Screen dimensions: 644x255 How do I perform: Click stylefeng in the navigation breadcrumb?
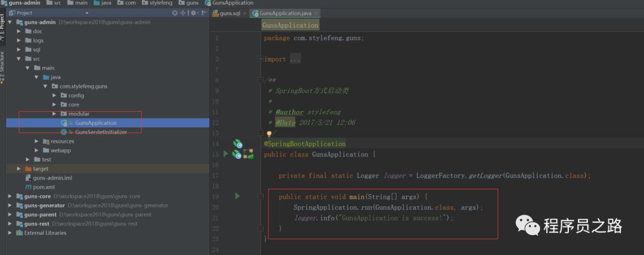point(161,3)
